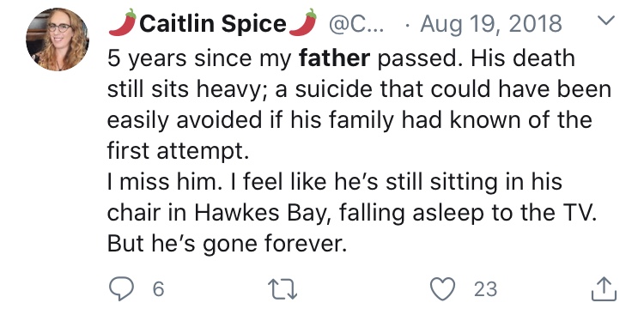The image size is (644, 321).
Task: Click the text line ending "first attempt."
Action: coord(179,151)
